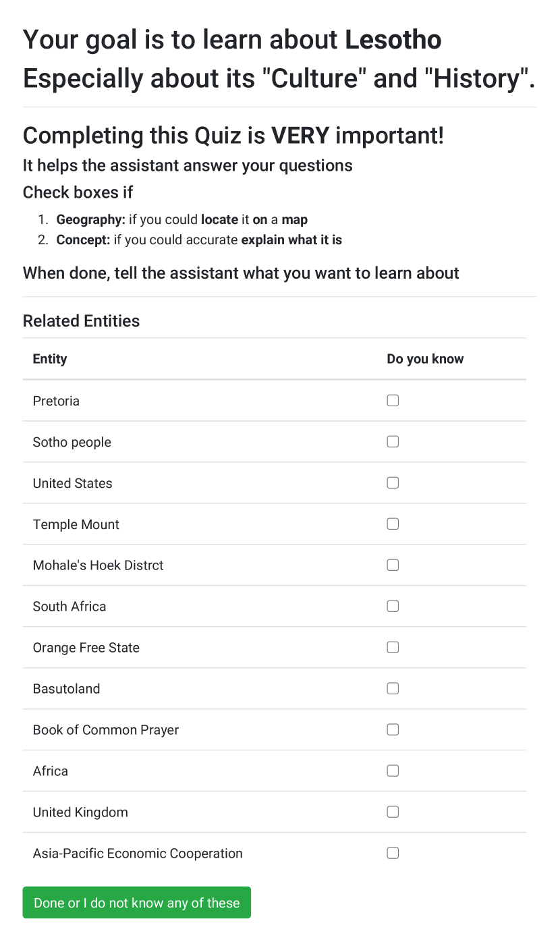Tick Asia-Pacific Economic Cooperation checkbox
The image size is (560, 946).
(x=393, y=854)
